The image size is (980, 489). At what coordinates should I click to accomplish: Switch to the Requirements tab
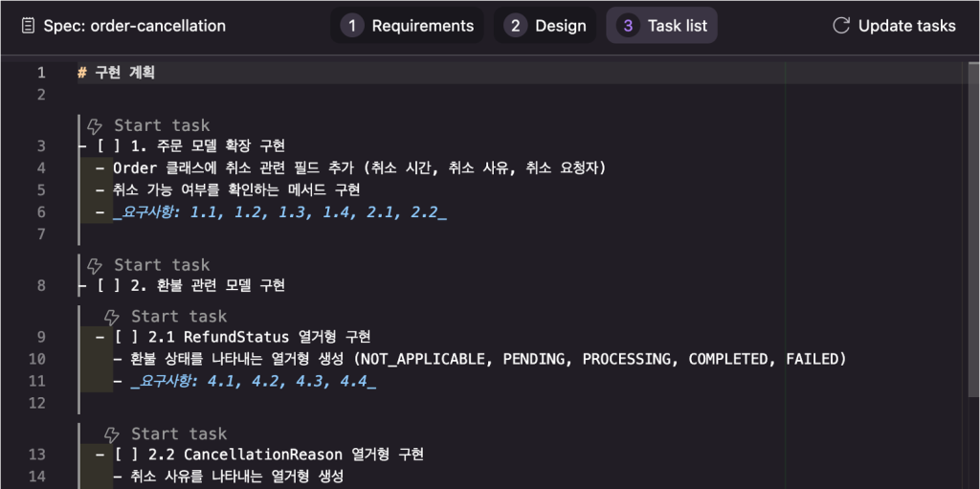(x=407, y=26)
